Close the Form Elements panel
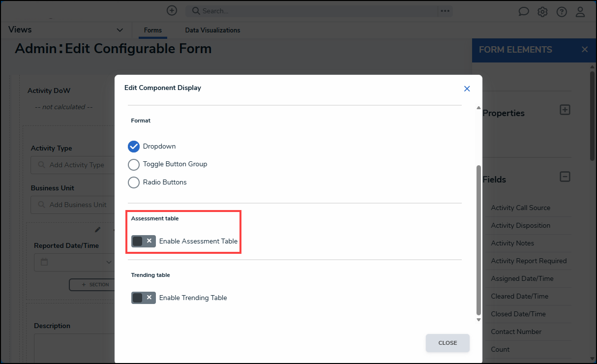 pos(585,50)
